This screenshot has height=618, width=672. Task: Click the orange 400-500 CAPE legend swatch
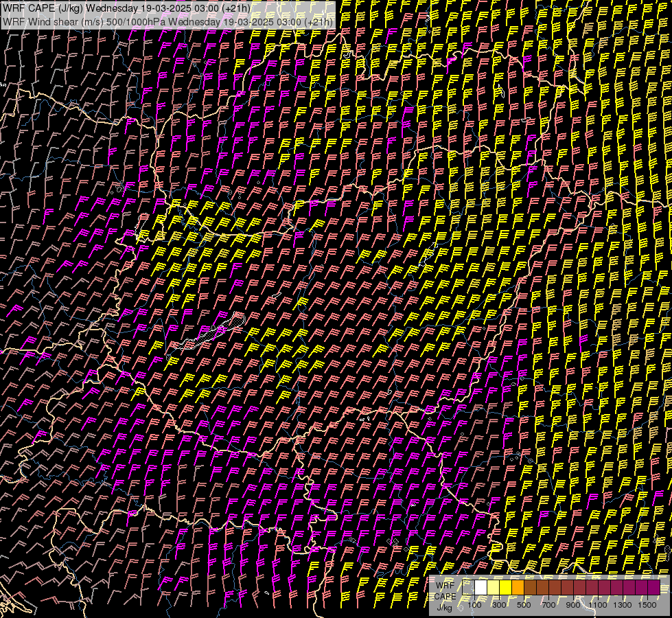click(518, 588)
